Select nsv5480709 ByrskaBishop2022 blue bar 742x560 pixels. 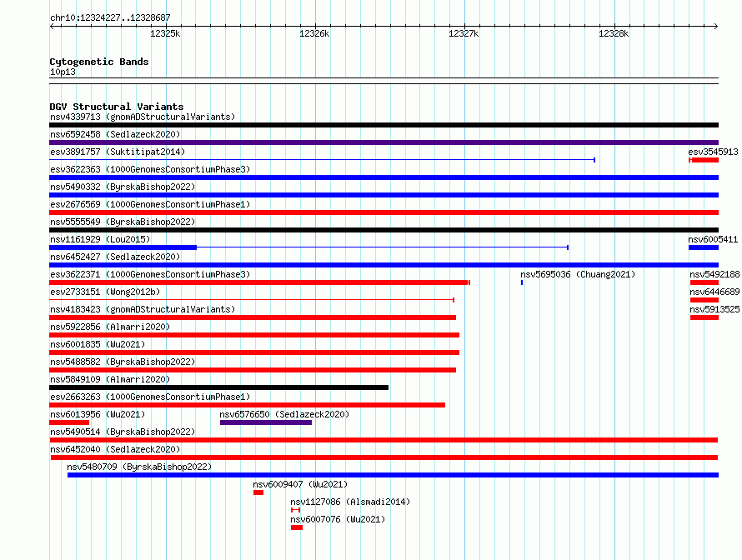[x=393, y=475]
